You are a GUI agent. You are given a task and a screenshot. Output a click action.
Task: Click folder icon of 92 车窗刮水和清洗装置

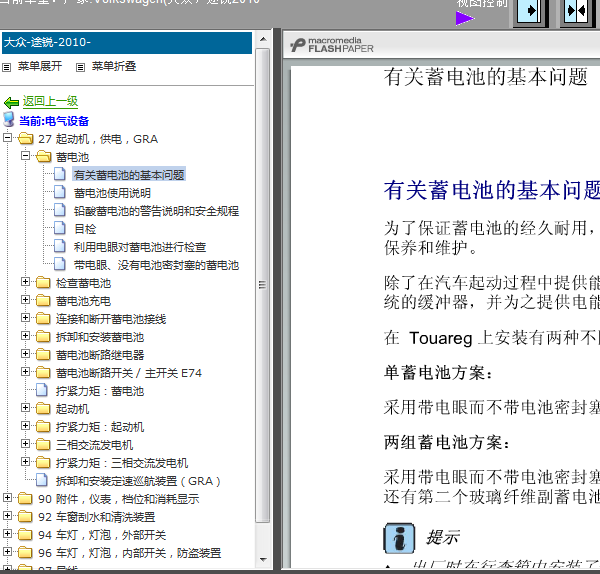25,516
